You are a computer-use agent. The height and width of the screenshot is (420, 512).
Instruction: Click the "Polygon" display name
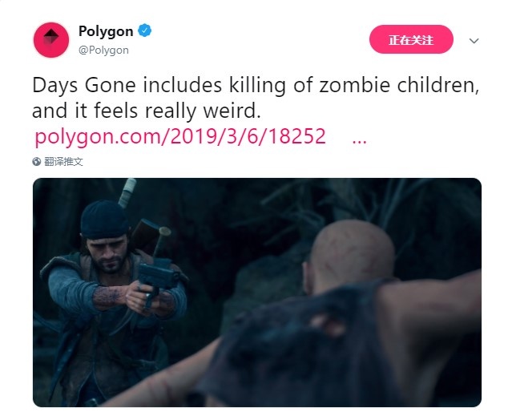105,31
